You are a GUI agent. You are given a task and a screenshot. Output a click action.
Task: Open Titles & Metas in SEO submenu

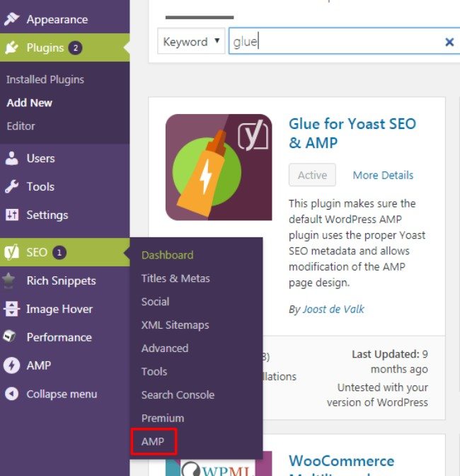[x=176, y=278]
